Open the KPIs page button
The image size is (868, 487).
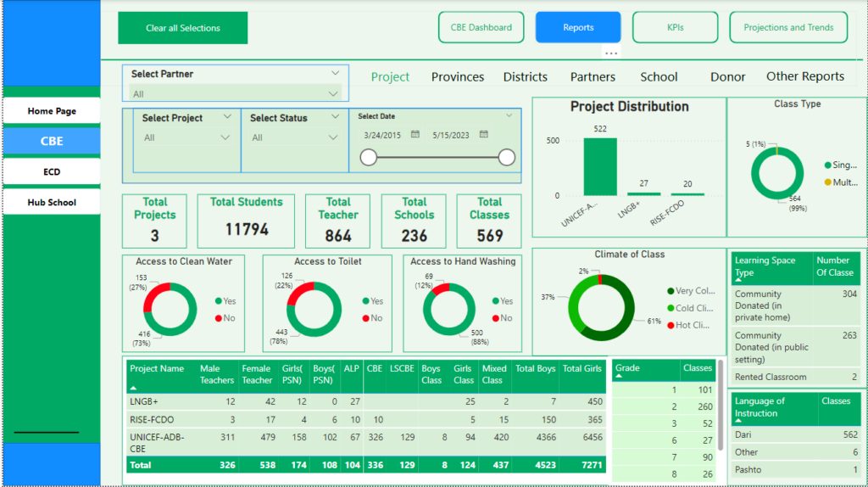pyautogui.click(x=675, y=27)
